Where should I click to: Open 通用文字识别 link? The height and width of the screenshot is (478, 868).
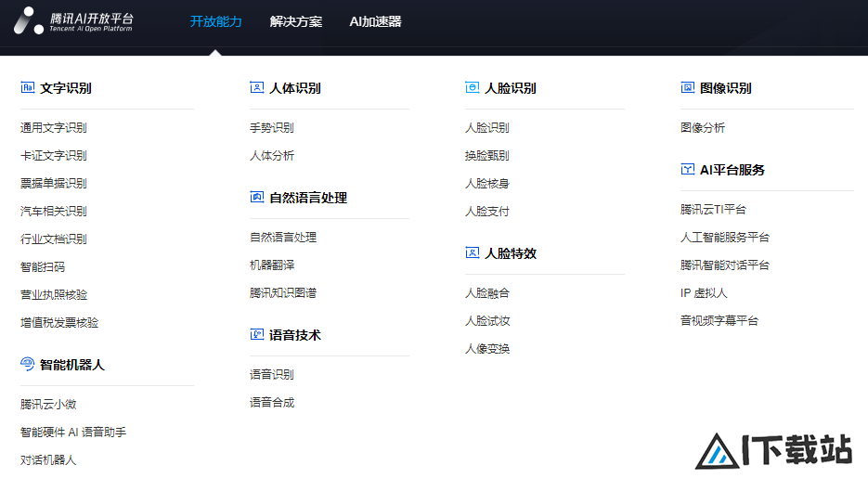pyautogui.click(x=54, y=128)
